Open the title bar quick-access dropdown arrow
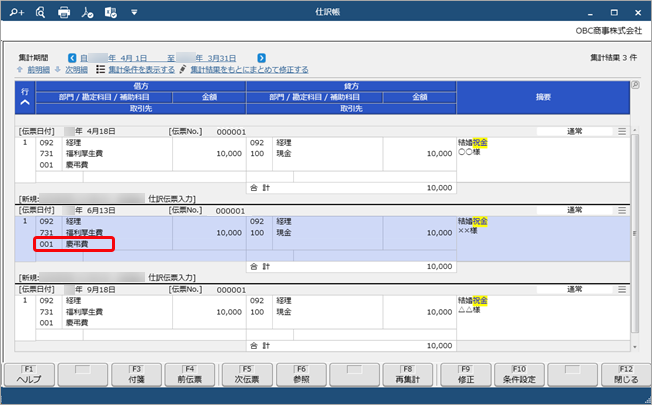Screen dimensions: 652x405 point(134,12)
